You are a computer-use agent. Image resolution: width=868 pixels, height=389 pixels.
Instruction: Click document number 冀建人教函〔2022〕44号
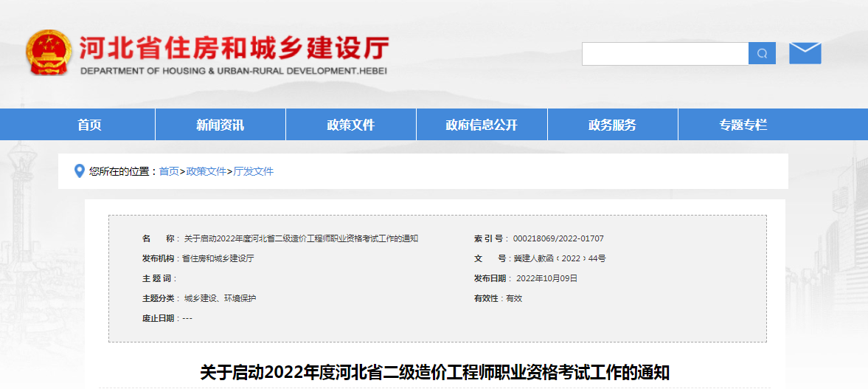click(560, 259)
